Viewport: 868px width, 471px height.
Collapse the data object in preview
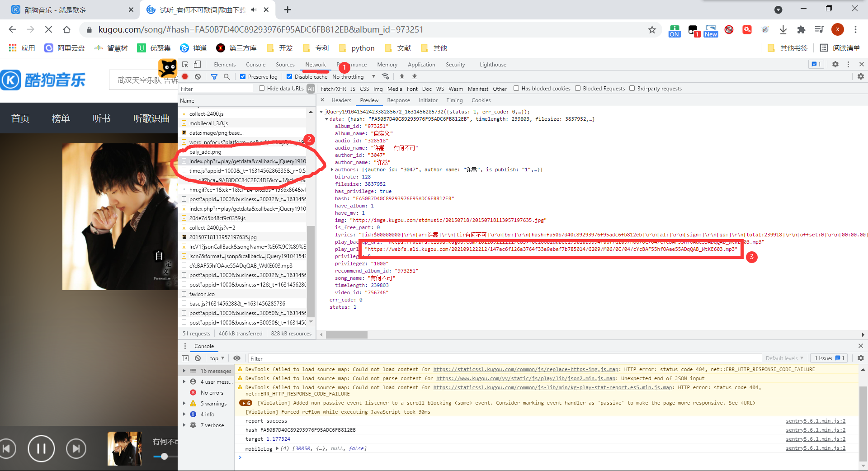click(x=327, y=119)
